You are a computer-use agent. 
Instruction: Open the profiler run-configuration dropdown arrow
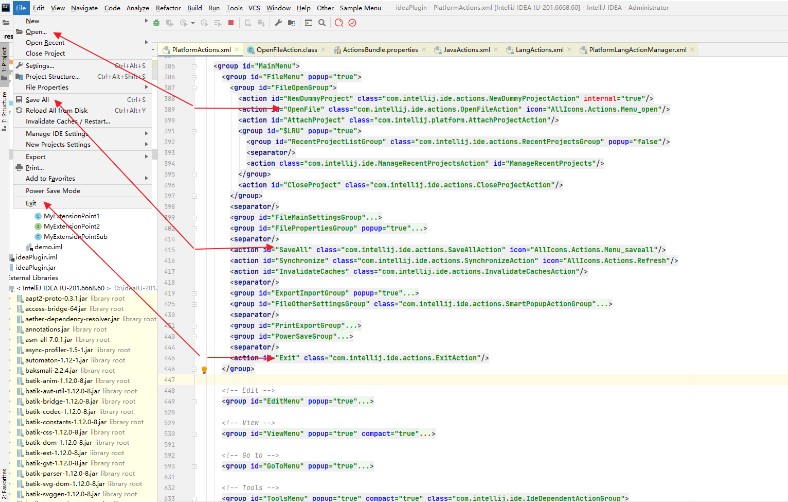coord(192,23)
